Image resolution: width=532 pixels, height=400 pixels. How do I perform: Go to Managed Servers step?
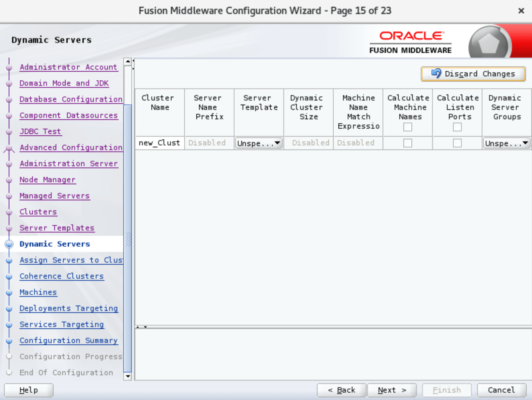tap(55, 196)
